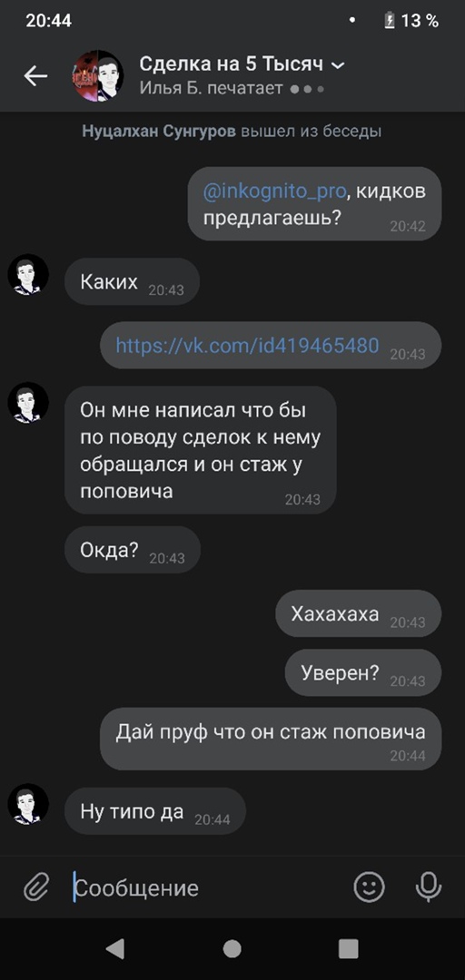Tap the Android back navigation triangle

click(x=115, y=949)
